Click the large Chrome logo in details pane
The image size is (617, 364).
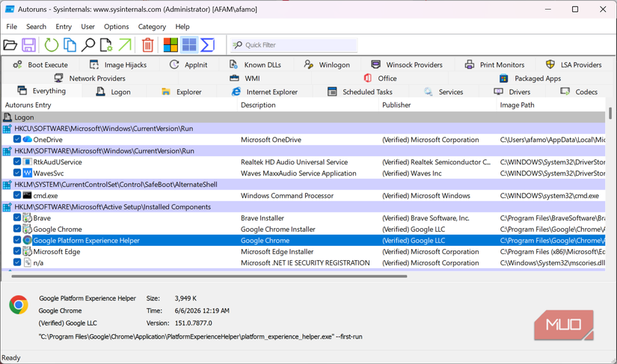coord(19,305)
